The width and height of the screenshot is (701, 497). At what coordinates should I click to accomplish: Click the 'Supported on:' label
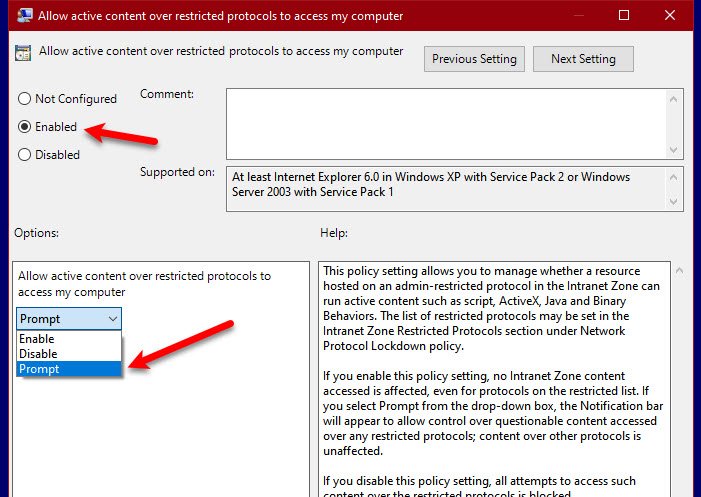(177, 172)
